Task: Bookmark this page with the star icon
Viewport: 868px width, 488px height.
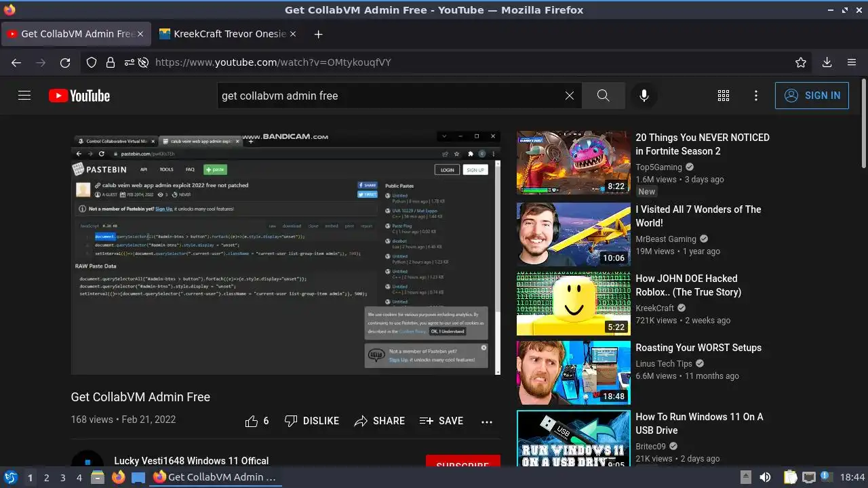Action: (x=801, y=62)
